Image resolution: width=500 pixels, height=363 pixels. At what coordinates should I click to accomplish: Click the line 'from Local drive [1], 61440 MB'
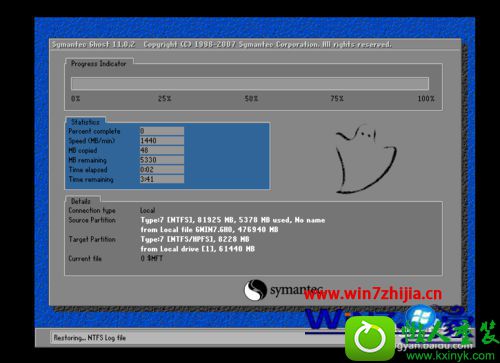click(197, 249)
